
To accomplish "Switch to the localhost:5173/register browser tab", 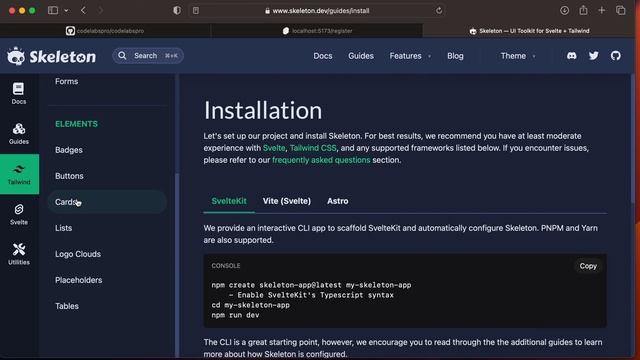I will point(317,31).
